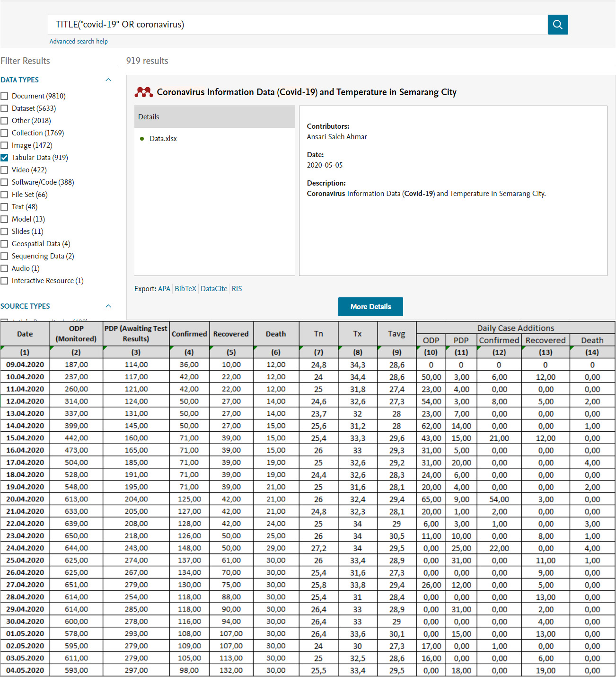Screen dimensions: 616x677
Task: Open the Details tab of the dataset
Action: coord(215,117)
